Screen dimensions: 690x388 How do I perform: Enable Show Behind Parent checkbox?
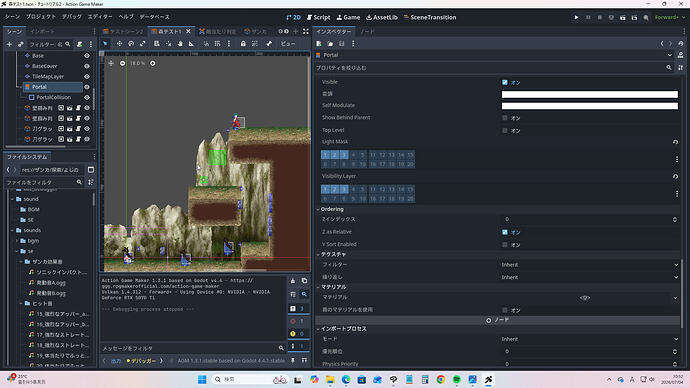coord(505,118)
